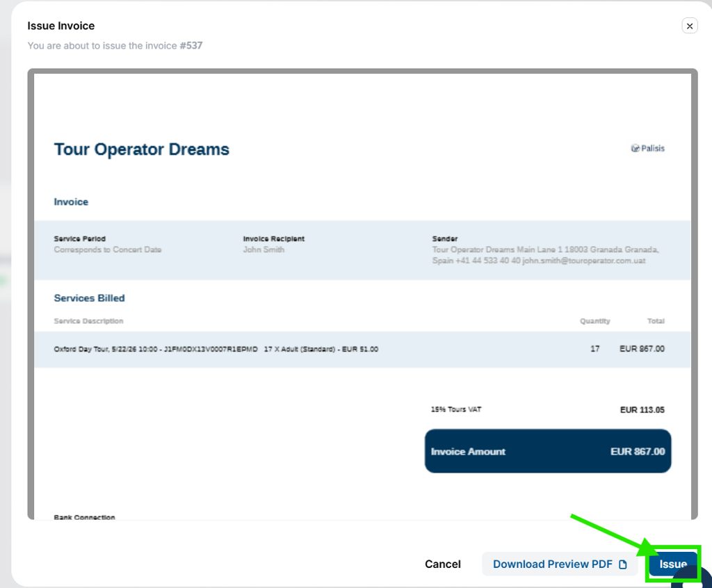Select the 15% Tours VAT label
The width and height of the screenshot is (712, 588).
pos(456,409)
